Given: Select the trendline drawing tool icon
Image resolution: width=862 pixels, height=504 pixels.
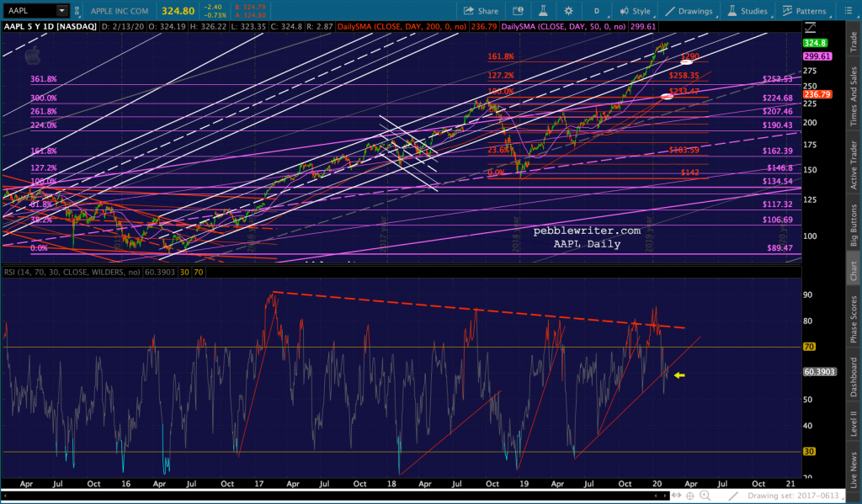Looking at the screenshot, I should [x=733, y=496].
